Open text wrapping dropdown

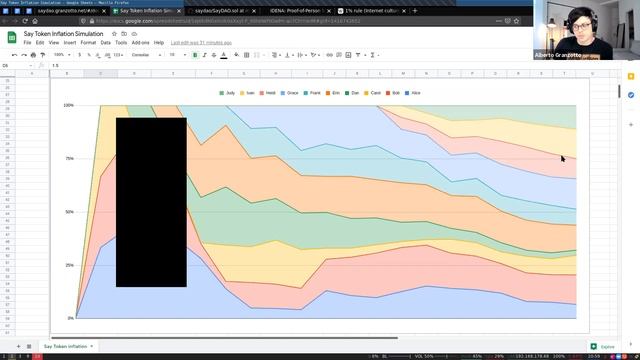[302, 55]
